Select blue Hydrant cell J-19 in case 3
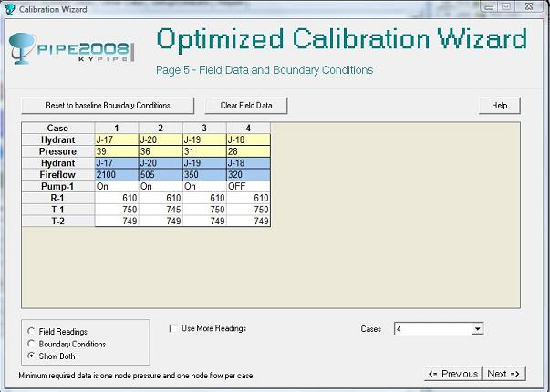This screenshot has height=392, width=550. 204,163
